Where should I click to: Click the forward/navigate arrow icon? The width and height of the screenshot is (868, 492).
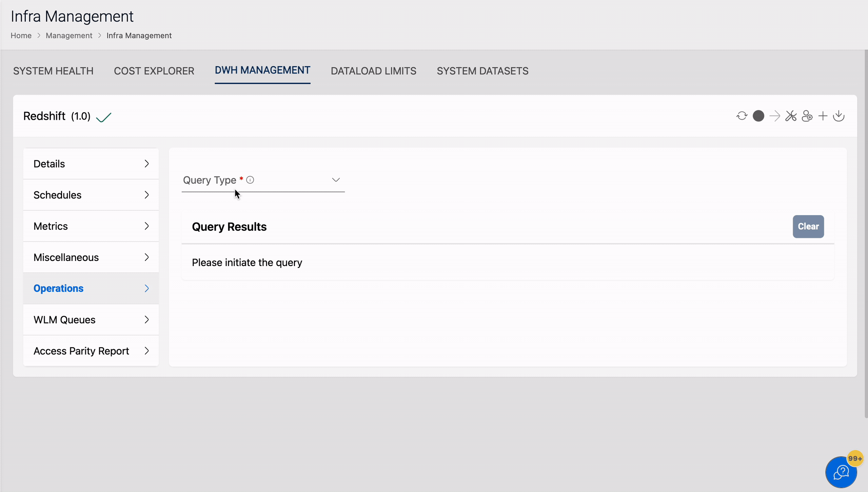point(775,116)
